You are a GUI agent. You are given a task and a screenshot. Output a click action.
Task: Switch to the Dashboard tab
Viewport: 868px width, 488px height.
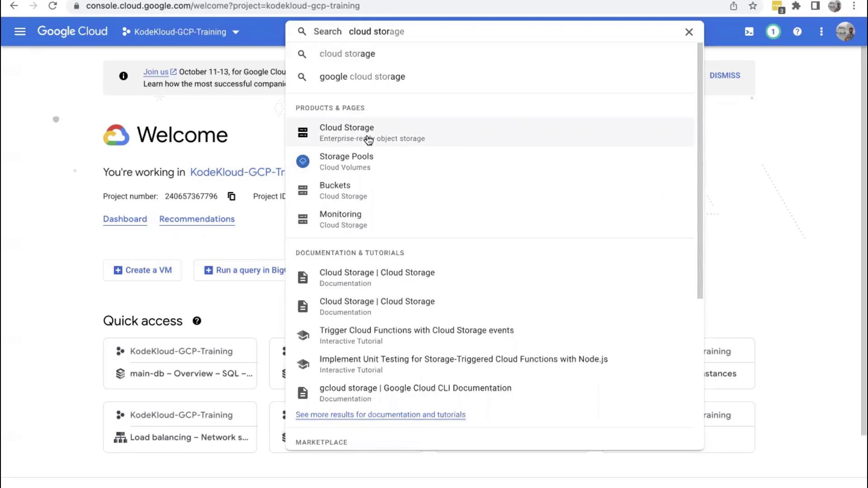pos(125,219)
